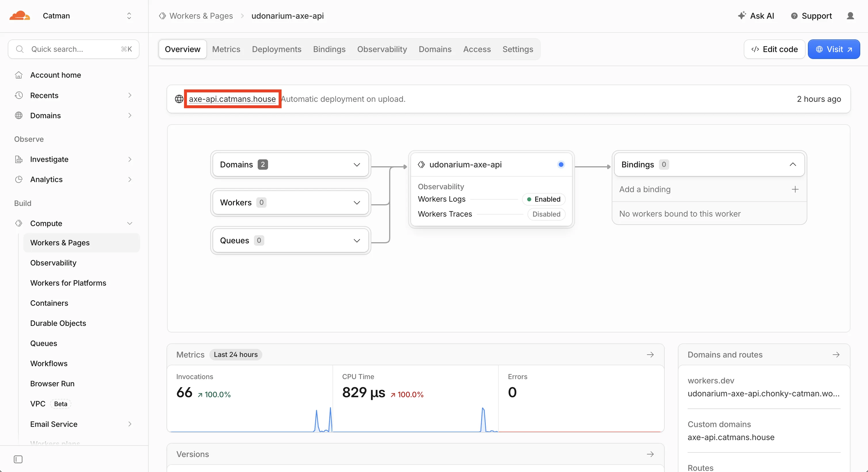Screen dimensions: 868x472
Task: Click the globe icon beside axe-api.catmans.house
Action: click(x=179, y=99)
